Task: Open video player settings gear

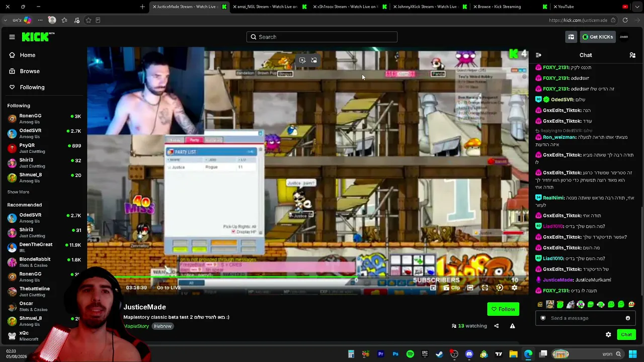Action: pyautogui.click(x=514, y=288)
